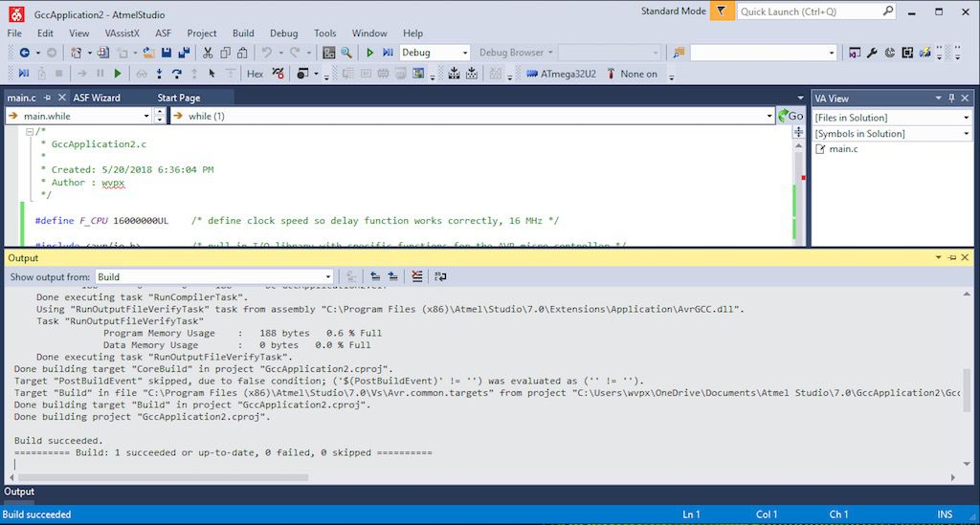Click the bottom Output tab
The height and width of the screenshot is (525, 980).
click(19, 492)
